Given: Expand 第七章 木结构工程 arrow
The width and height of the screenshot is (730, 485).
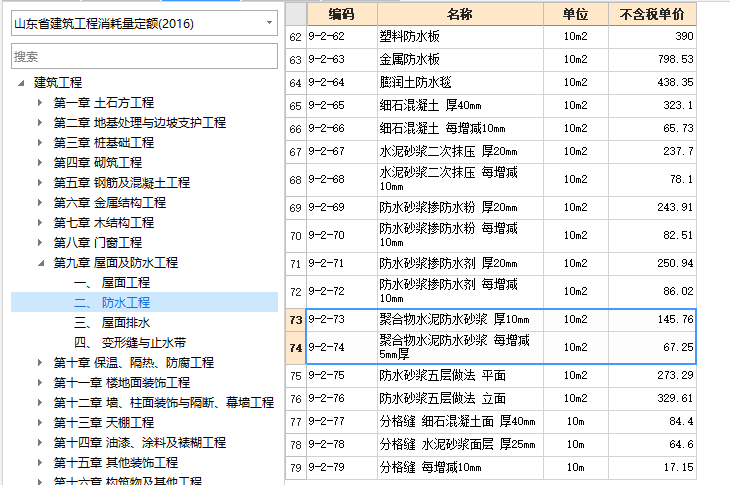Looking at the screenshot, I should pos(40,223).
